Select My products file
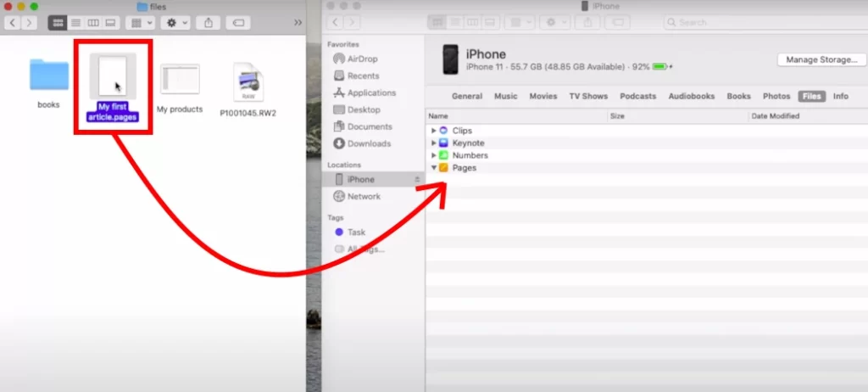868x392 pixels. coord(180,88)
